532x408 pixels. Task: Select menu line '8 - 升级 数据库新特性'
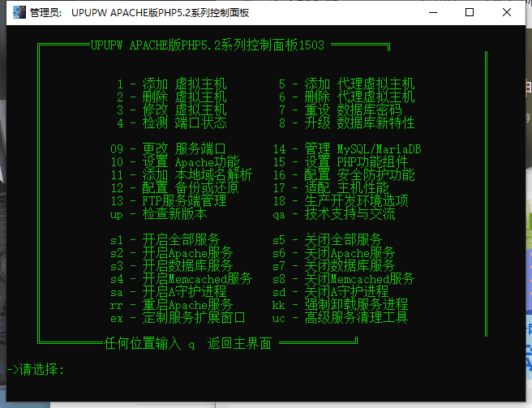pyautogui.click(x=347, y=122)
